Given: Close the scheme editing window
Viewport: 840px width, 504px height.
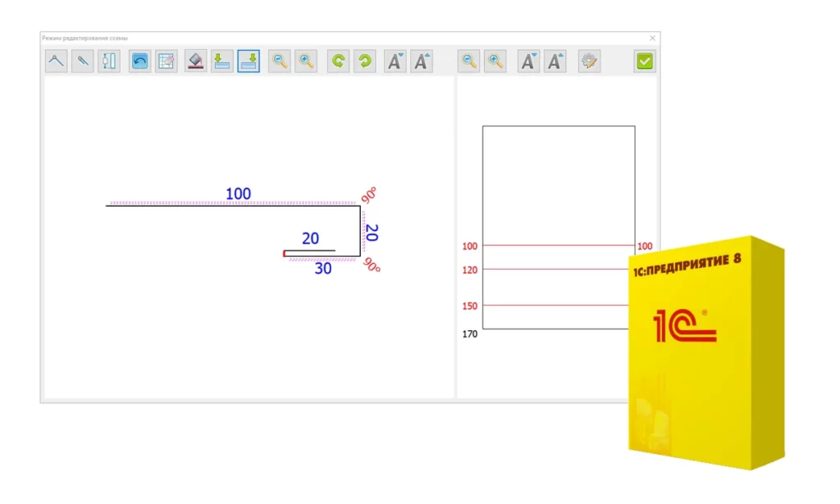Looking at the screenshot, I should (x=652, y=38).
